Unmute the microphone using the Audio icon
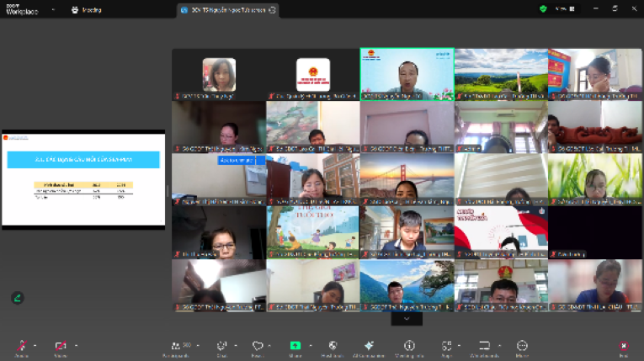 point(22,346)
